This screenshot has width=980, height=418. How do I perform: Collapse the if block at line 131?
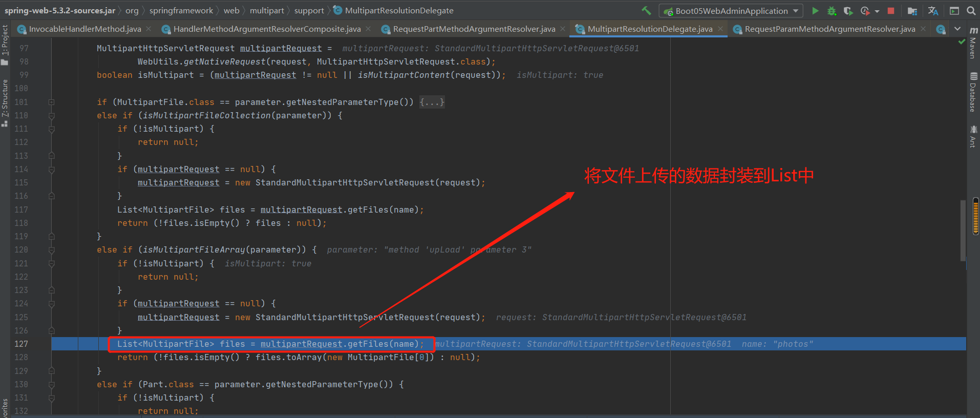point(51,398)
